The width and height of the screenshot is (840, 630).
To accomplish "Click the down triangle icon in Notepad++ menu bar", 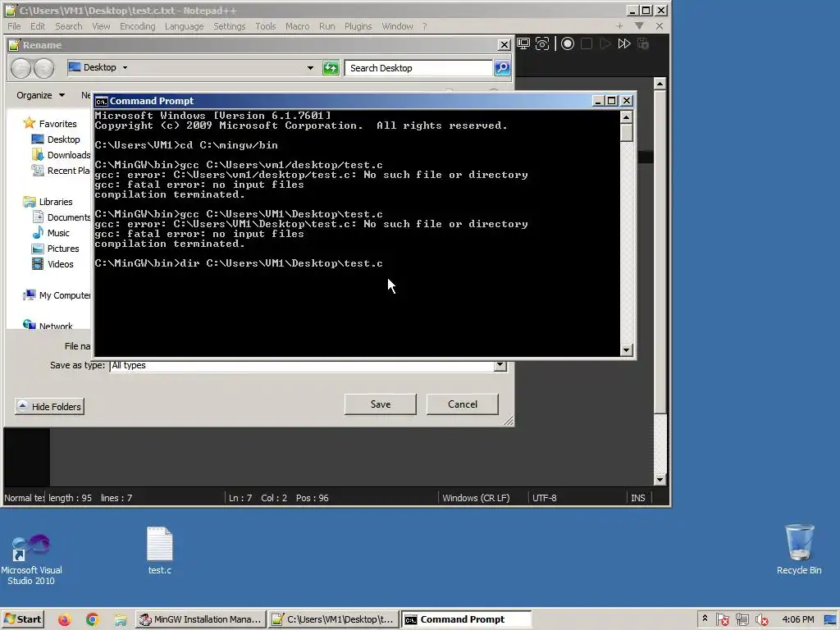I will [639, 25].
